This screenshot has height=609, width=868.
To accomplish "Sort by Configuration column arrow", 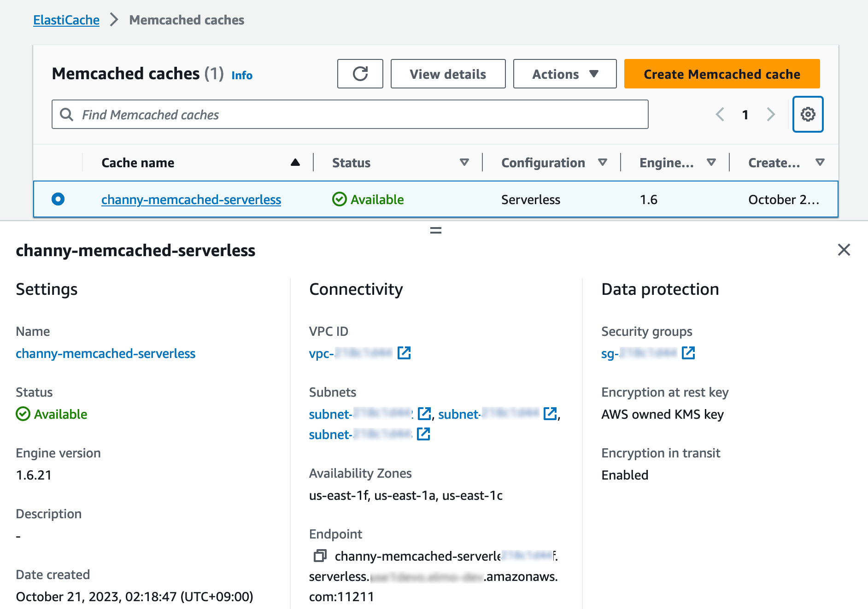I will click(x=602, y=162).
